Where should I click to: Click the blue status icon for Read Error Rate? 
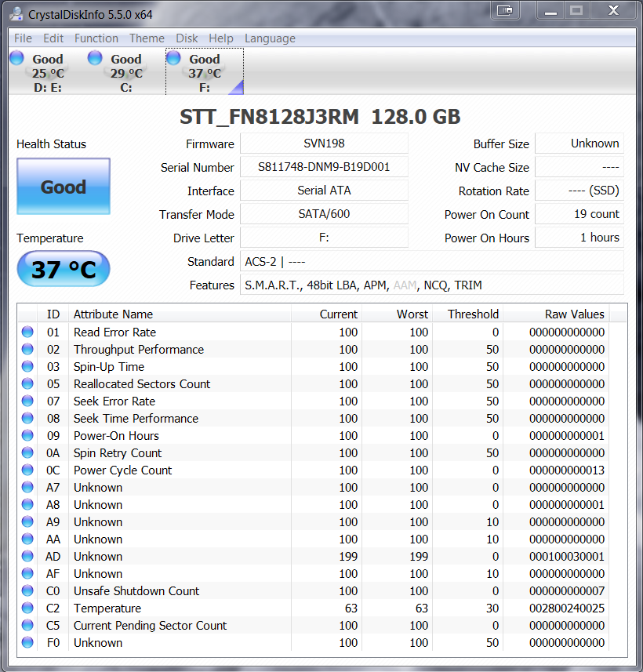pos(27,332)
